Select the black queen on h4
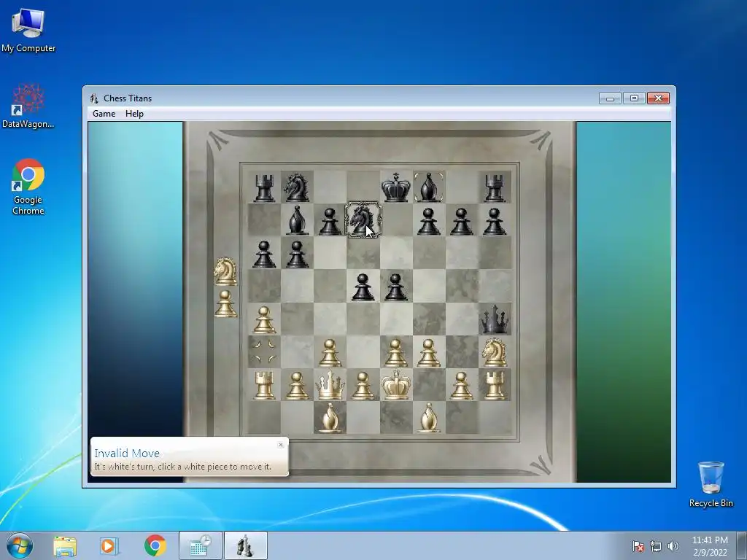 click(x=495, y=319)
